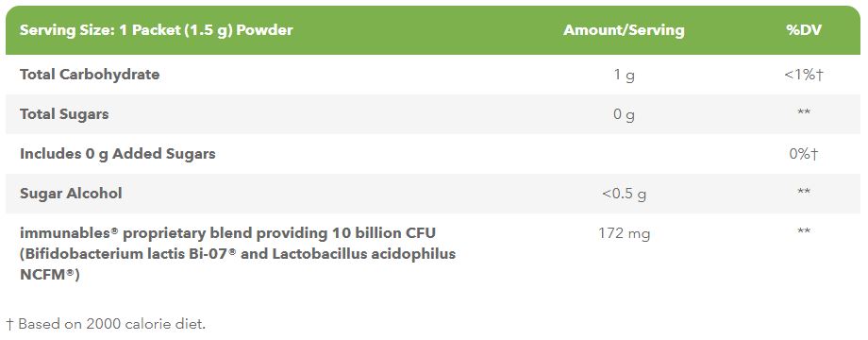868x340 pixels.
Task: Click the ** in the Total Sugars row
Action: (804, 113)
